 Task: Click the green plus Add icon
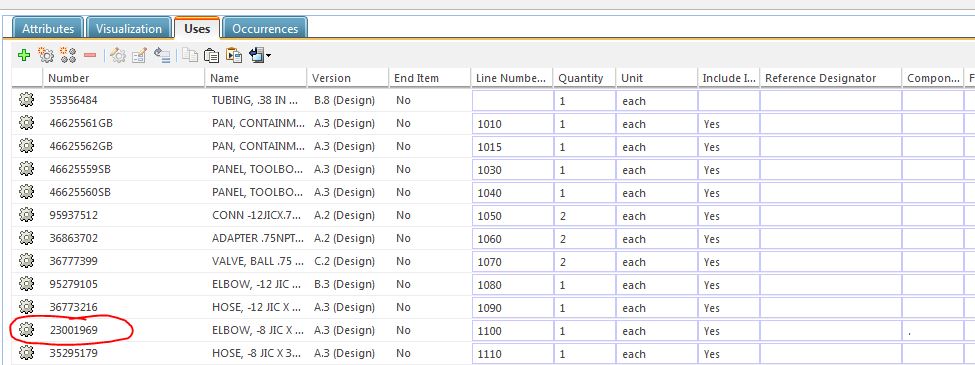[24, 55]
